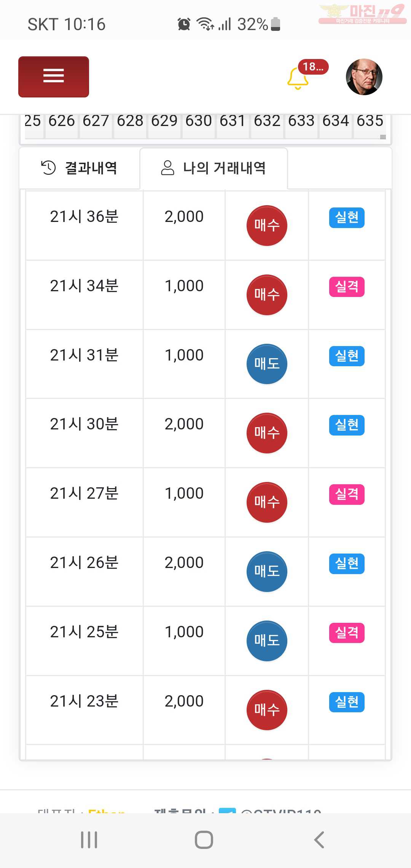This screenshot has height=868, width=411.
Task: Select 나의 거래내역 tab
Action: click(213, 168)
